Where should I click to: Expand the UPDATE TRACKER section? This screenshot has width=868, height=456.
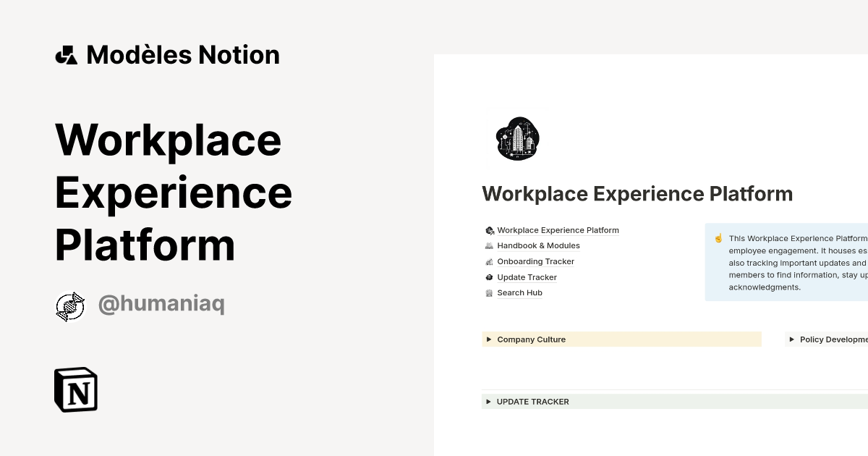pos(489,401)
